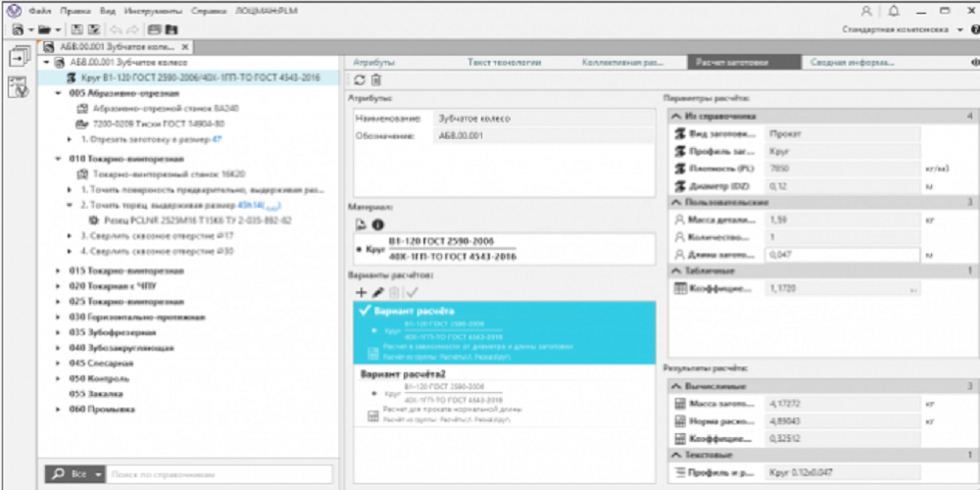Click the user profile icon at top right
This screenshot has width=980, height=490.
point(866,10)
